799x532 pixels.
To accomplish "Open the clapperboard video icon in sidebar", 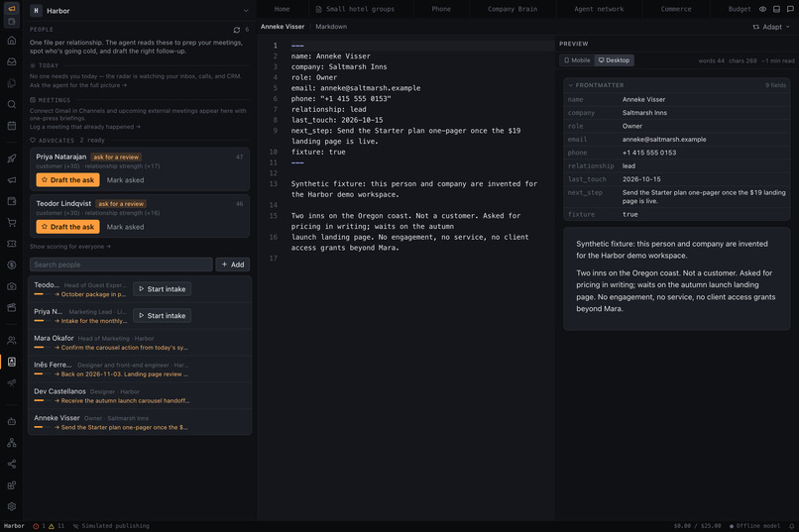I will [12, 307].
